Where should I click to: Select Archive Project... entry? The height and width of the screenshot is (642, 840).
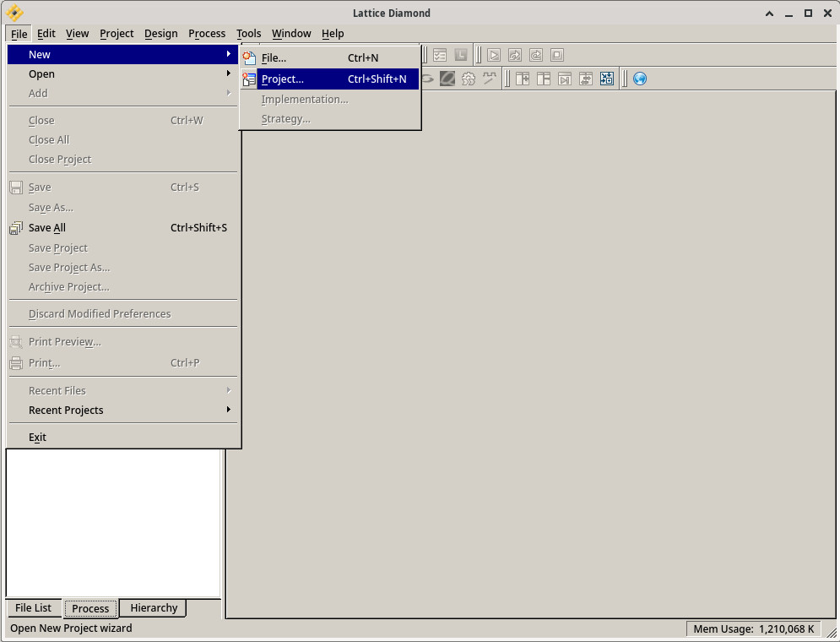(x=122, y=286)
